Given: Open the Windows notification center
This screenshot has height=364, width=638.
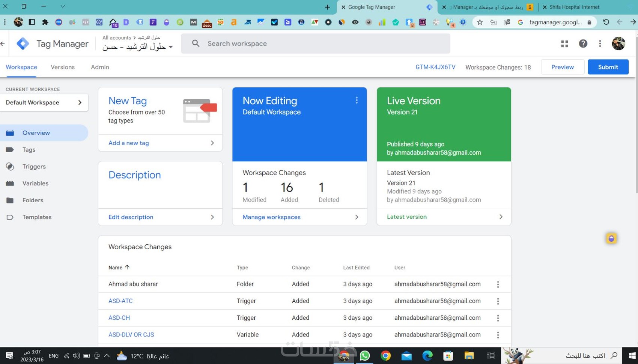Looking at the screenshot, I should tap(9, 356).
